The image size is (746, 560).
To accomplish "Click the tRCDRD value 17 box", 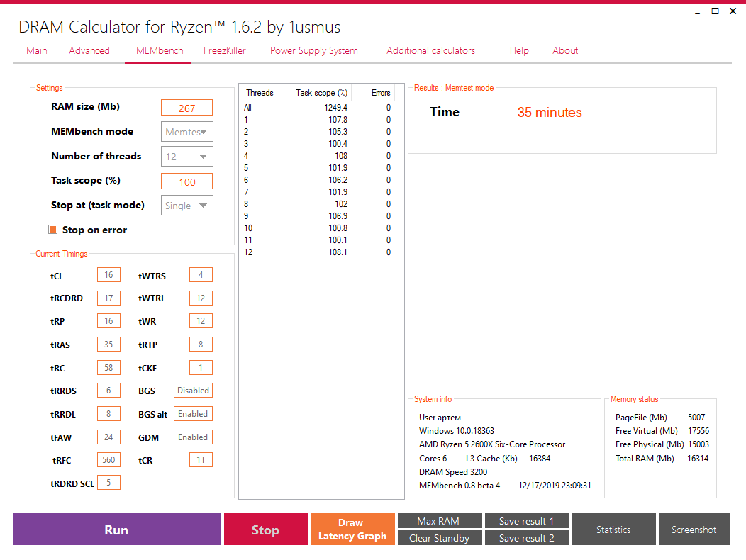I will [109, 298].
